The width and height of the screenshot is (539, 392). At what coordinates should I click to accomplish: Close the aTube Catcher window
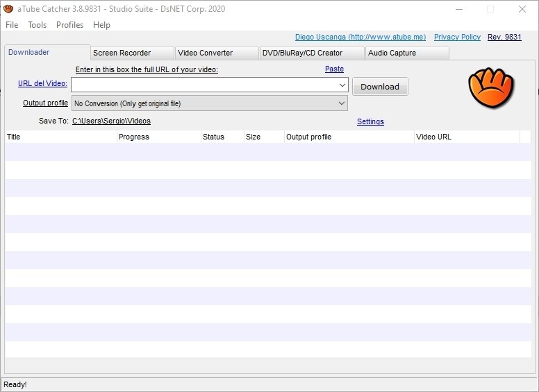click(522, 9)
